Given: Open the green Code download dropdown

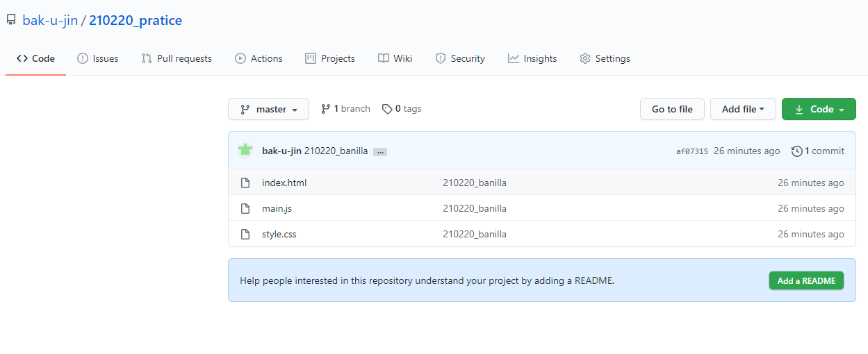Looking at the screenshot, I should 819,109.
